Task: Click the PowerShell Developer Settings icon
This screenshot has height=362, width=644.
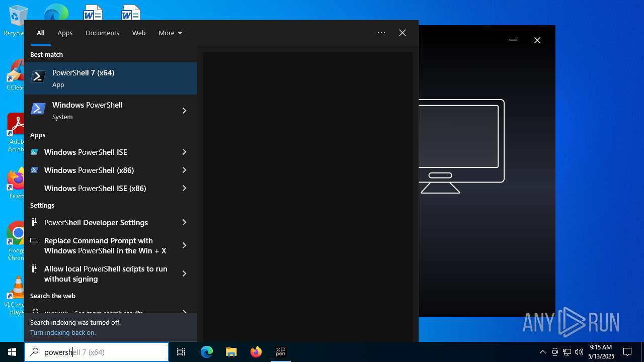Action: (x=34, y=222)
